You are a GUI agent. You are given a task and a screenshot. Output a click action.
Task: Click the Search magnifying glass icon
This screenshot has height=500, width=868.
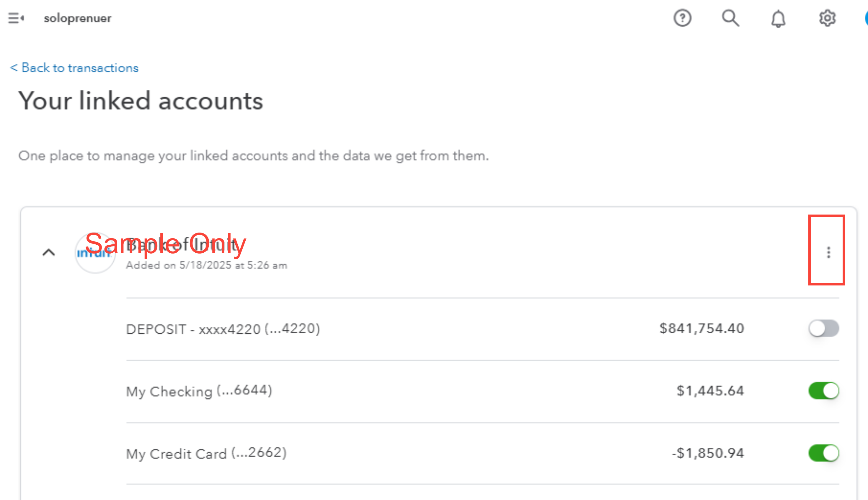tap(730, 18)
